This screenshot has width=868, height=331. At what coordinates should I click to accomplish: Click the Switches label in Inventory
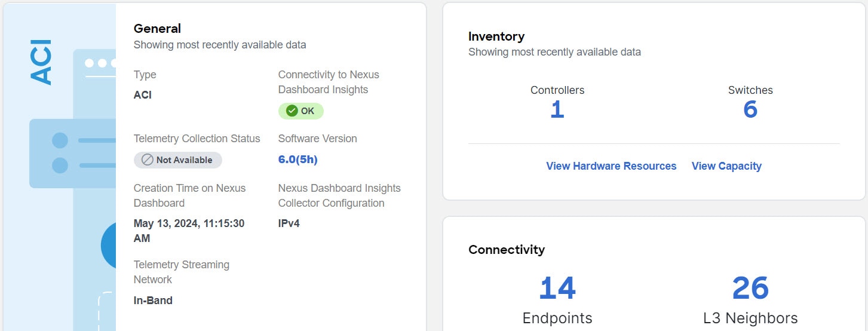(x=750, y=90)
